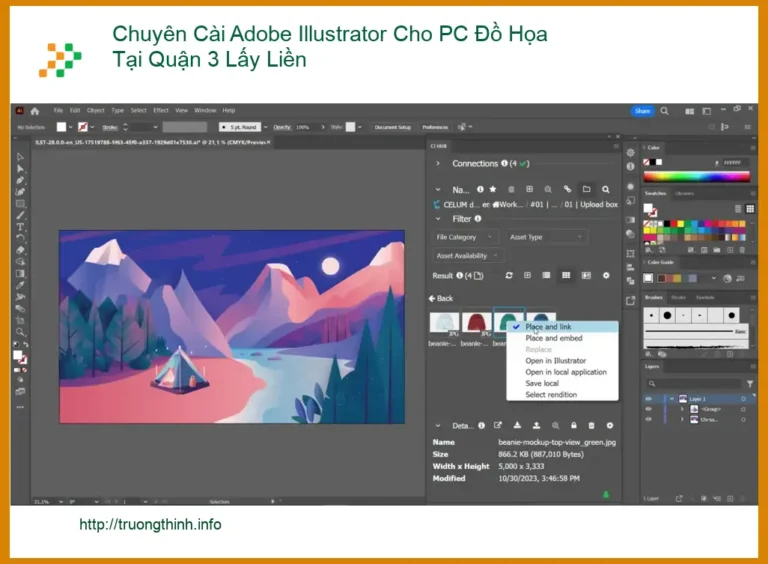This screenshot has height=564, width=768.
Task: Select the Gradient tool
Action: point(20,274)
